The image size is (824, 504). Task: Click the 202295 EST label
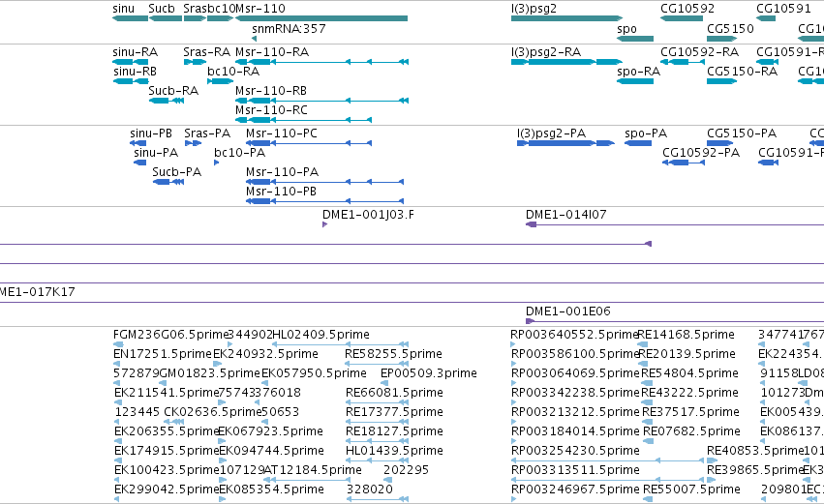406,470
